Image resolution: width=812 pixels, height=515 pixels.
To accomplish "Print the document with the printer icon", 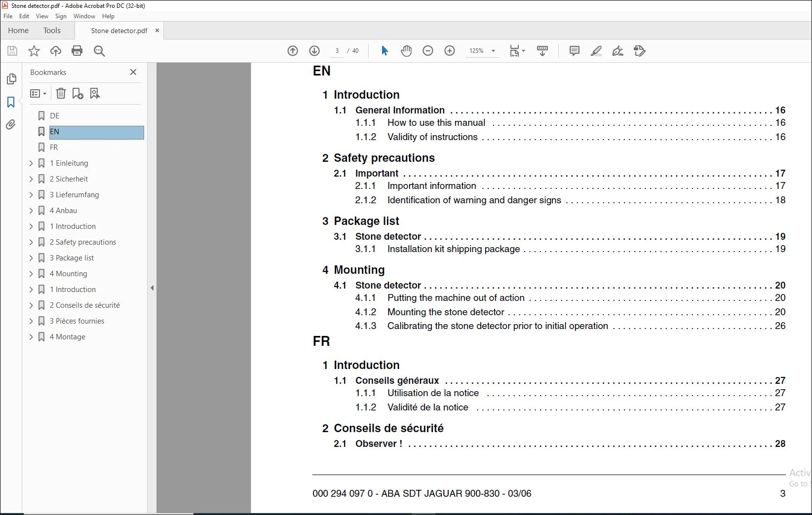I will pos(77,51).
